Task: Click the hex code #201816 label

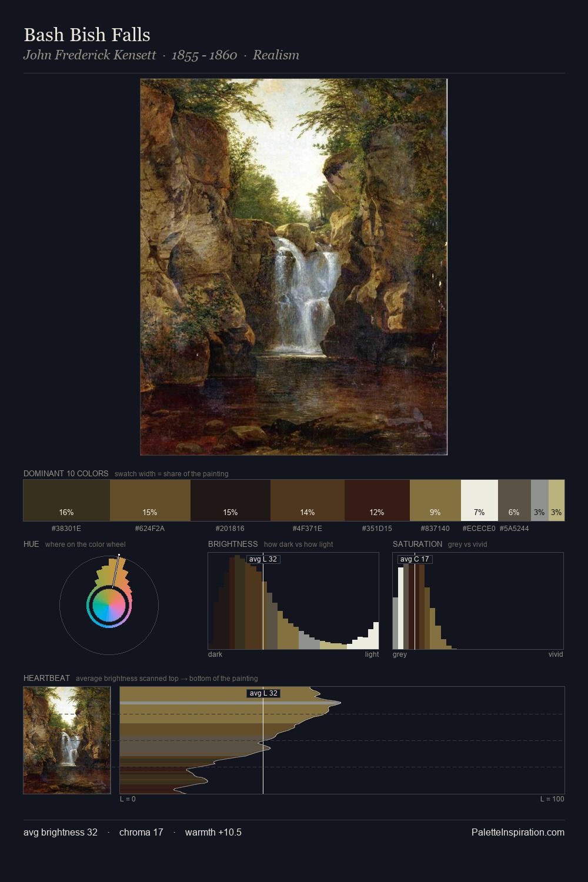Action: pos(230,529)
